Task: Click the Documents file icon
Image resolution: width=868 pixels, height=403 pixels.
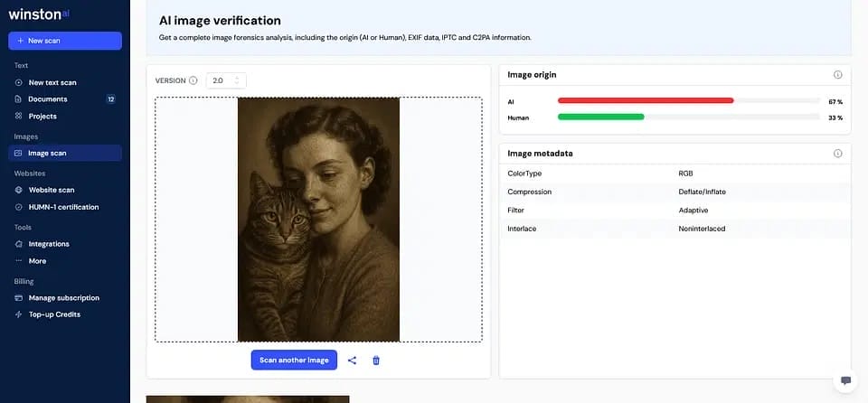Action: tap(18, 99)
